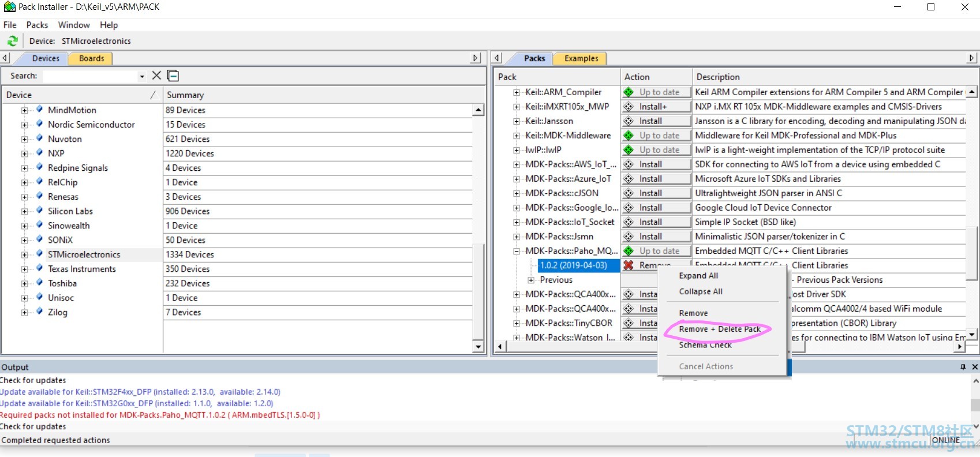The width and height of the screenshot is (980, 457).
Task: Install the MDK-Packs::IoT_Socket pack
Action: 656,222
